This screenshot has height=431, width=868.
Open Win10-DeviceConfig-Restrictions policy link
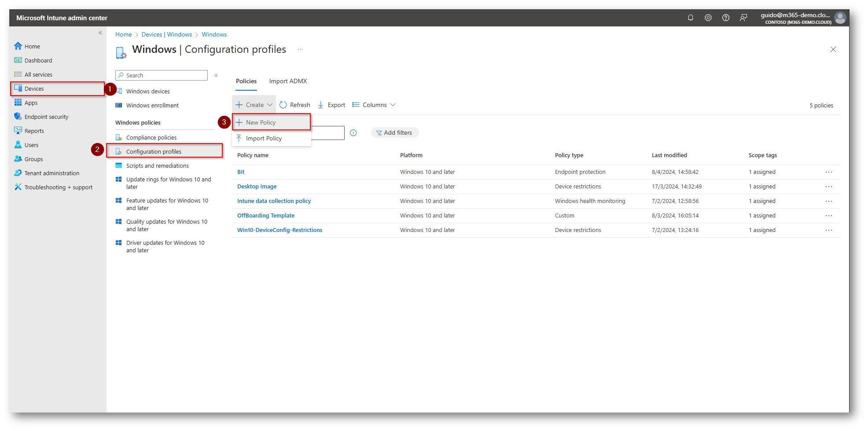[280, 230]
